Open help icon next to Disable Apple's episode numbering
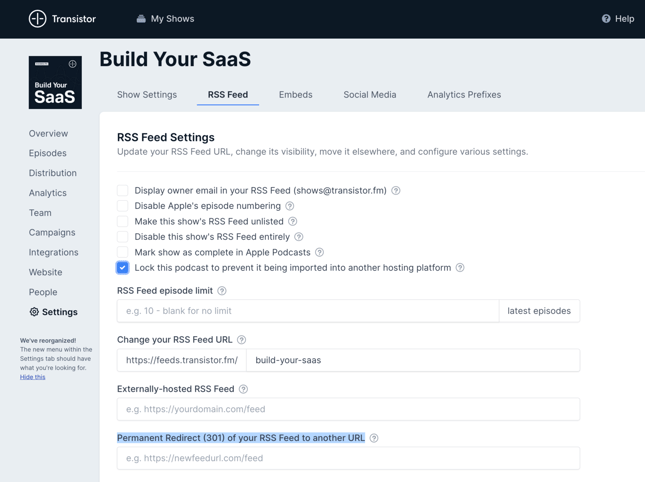The image size is (645, 482). tap(290, 206)
